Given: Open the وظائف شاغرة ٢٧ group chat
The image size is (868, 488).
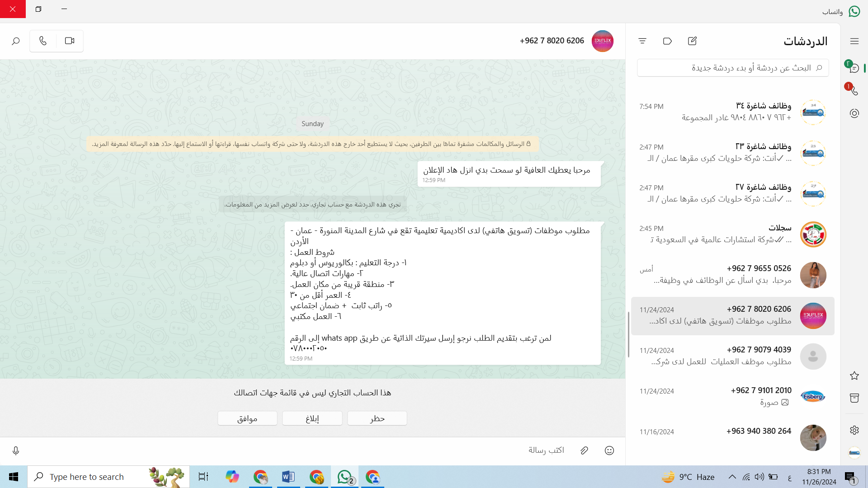Looking at the screenshot, I should tap(733, 193).
